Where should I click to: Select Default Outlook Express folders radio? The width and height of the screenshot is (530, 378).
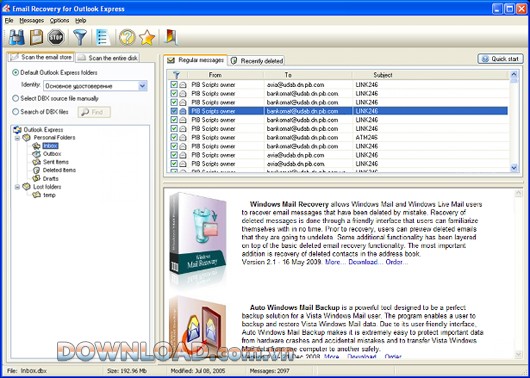pyautogui.click(x=16, y=72)
